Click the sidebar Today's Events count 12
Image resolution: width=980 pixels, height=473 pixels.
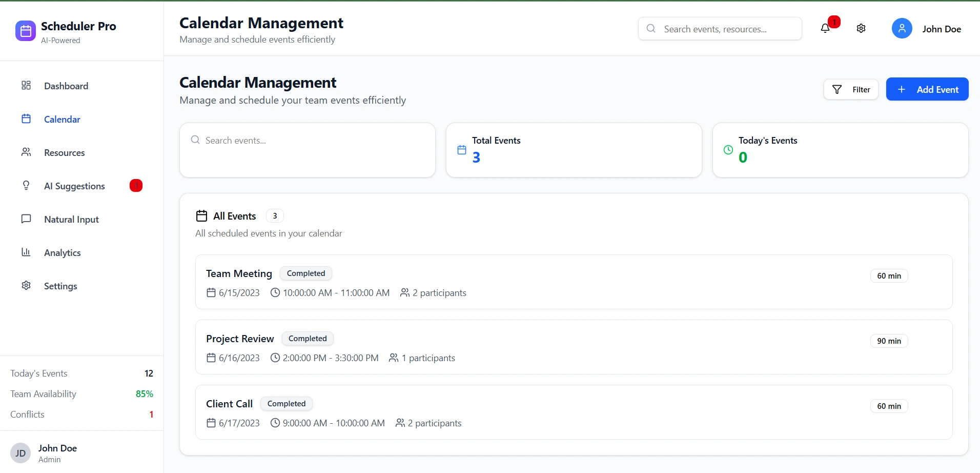point(149,373)
